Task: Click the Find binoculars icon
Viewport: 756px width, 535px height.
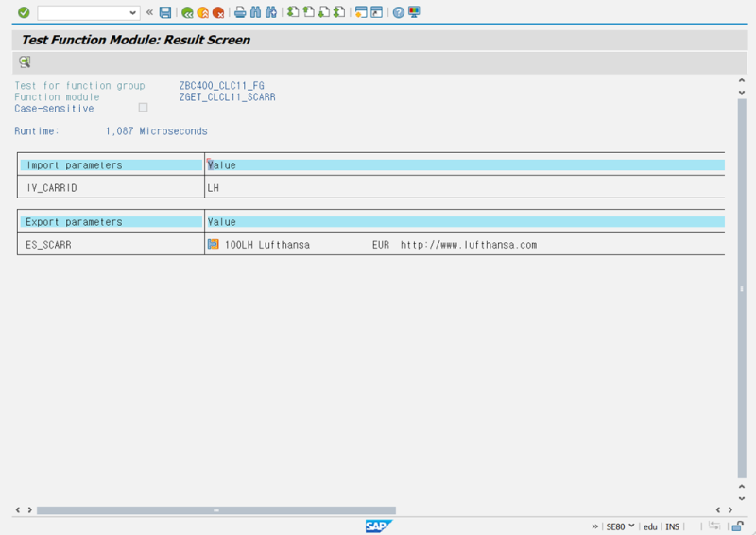Action: click(x=255, y=12)
